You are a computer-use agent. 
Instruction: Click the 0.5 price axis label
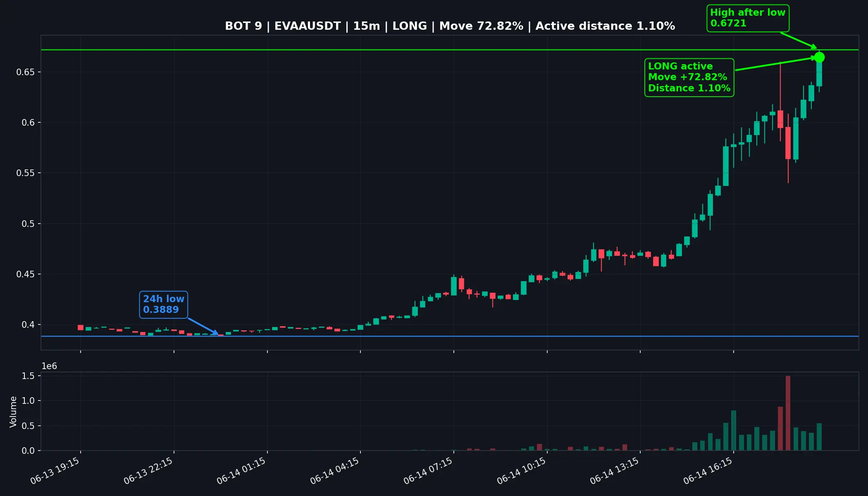[29, 224]
